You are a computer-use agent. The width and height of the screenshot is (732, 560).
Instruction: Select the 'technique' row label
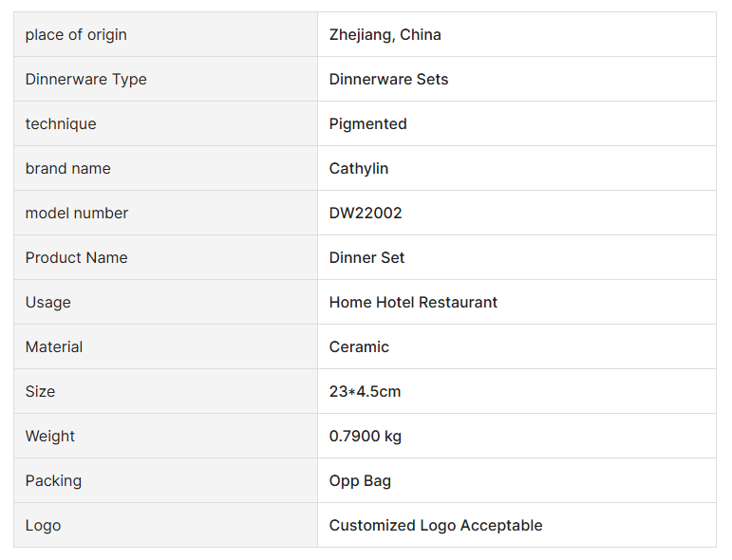coord(61,124)
